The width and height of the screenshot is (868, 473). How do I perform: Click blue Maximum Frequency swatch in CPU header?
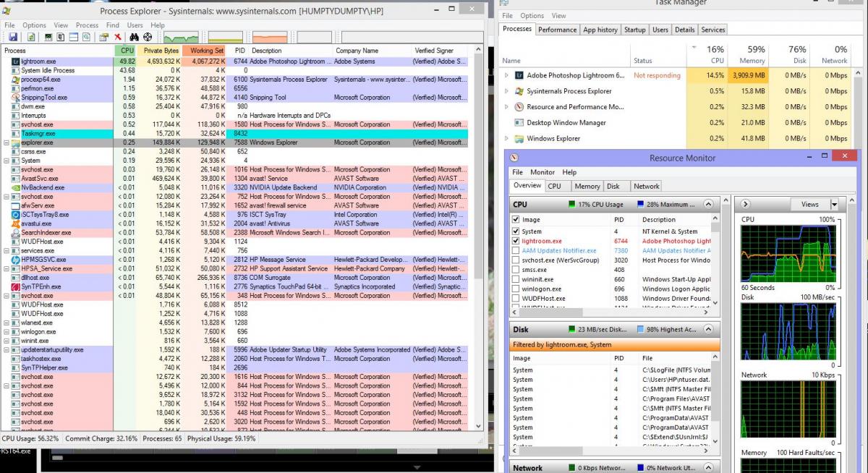tap(641, 205)
